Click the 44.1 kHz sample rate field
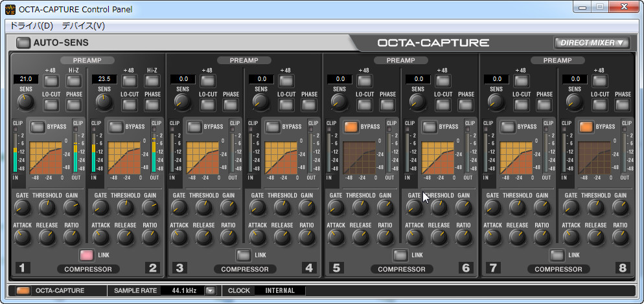644x304 pixels. (183, 290)
